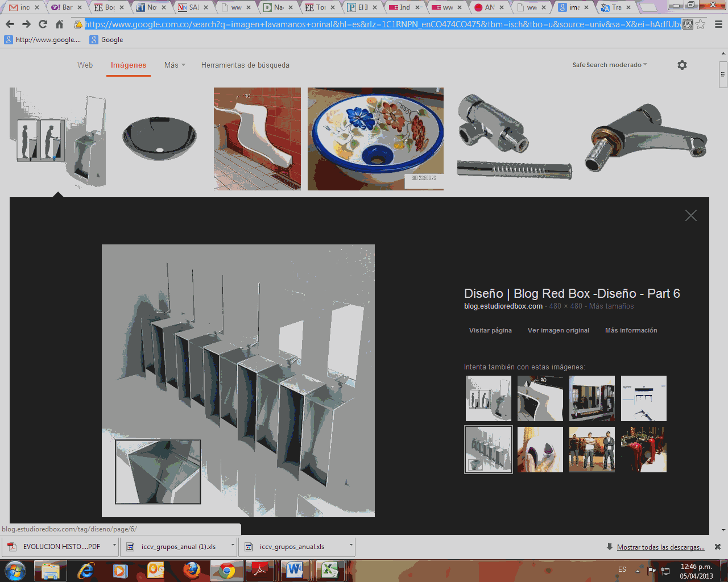Launch Firefox from the taskbar

pyautogui.click(x=192, y=570)
